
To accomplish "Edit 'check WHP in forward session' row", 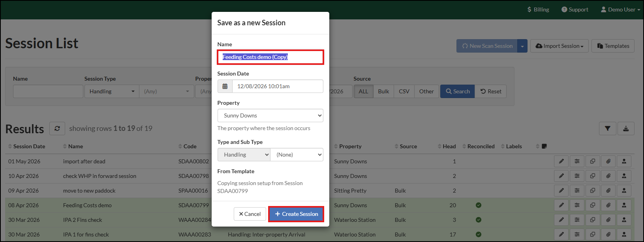I will [561, 176].
